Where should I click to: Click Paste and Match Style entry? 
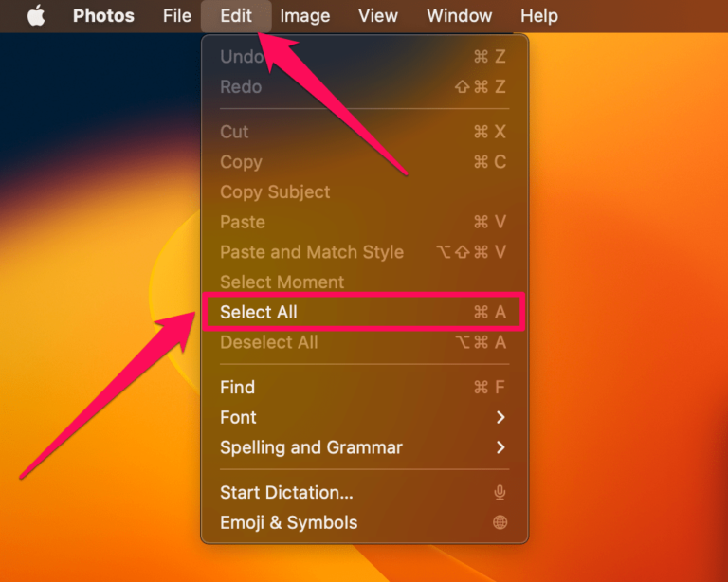(x=312, y=253)
